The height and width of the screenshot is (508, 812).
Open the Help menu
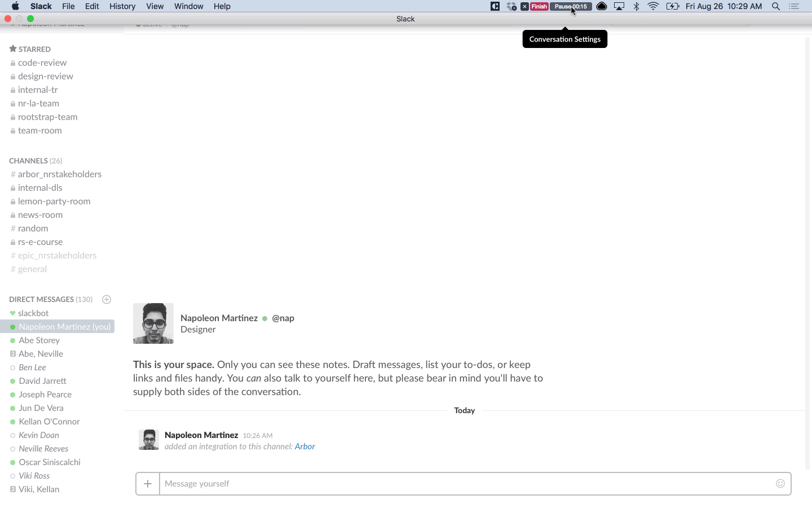(222, 6)
